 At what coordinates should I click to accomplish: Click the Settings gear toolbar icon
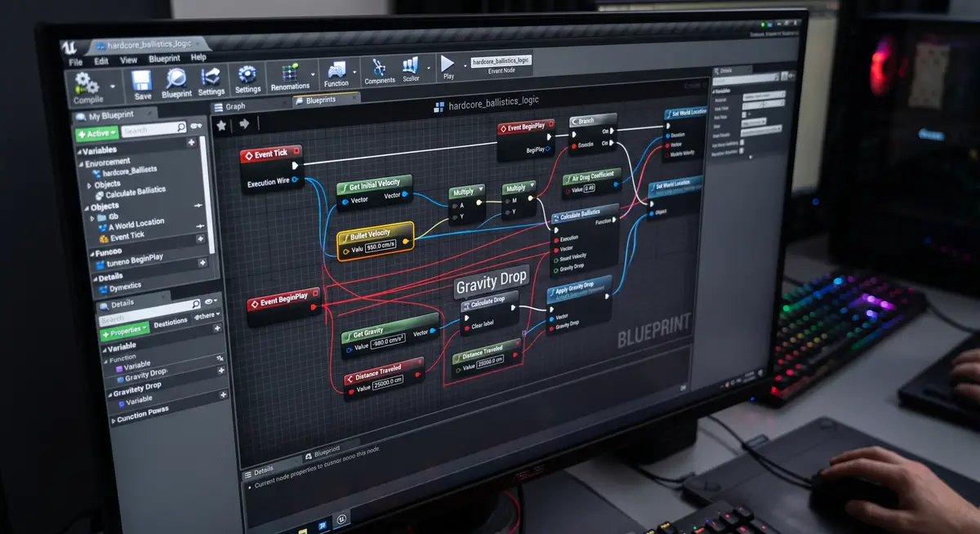coord(247,75)
